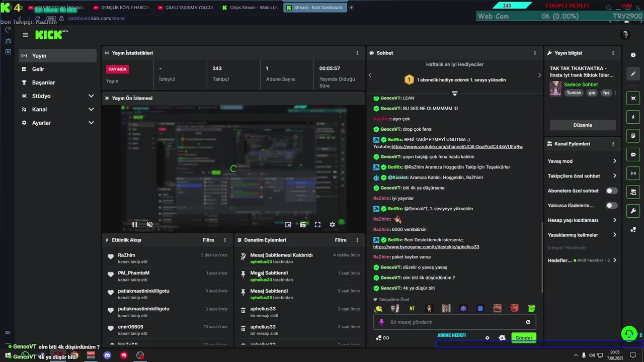Open Yayın İstatistikleri three-dot menu
The width and height of the screenshot is (644, 362).
click(x=357, y=53)
